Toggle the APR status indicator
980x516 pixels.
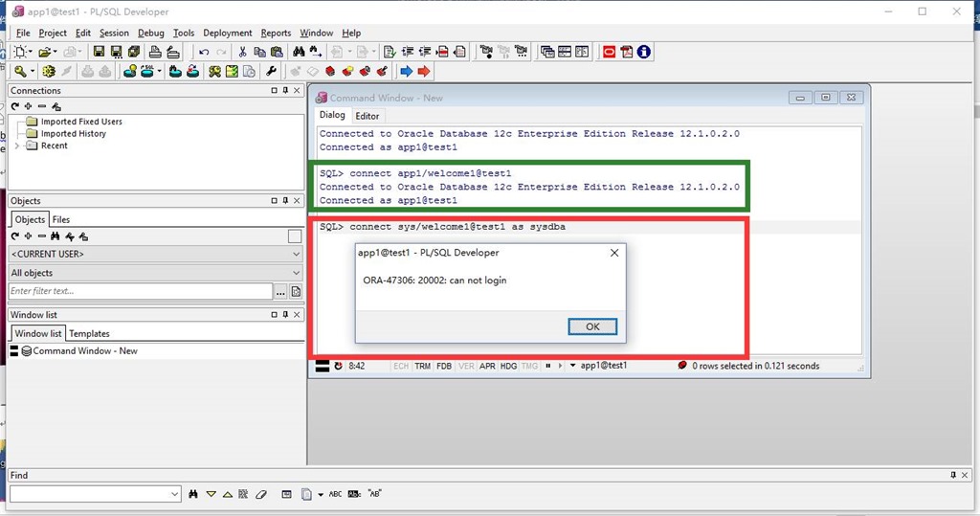[487, 366]
